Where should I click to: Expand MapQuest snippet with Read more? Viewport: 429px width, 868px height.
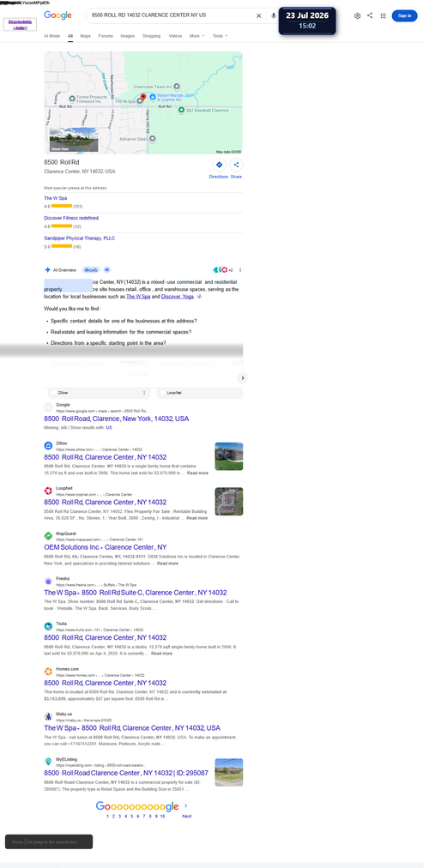pyautogui.click(x=167, y=564)
